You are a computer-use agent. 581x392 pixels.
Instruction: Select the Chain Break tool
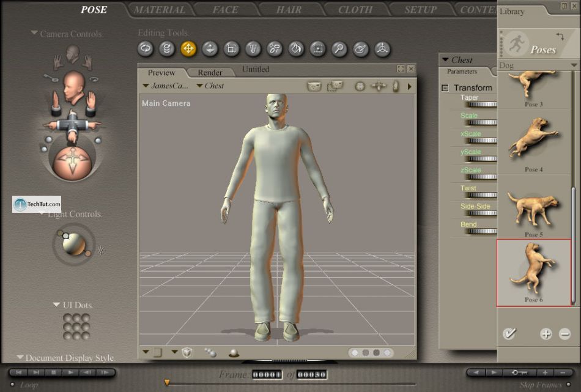click(275, 49)
